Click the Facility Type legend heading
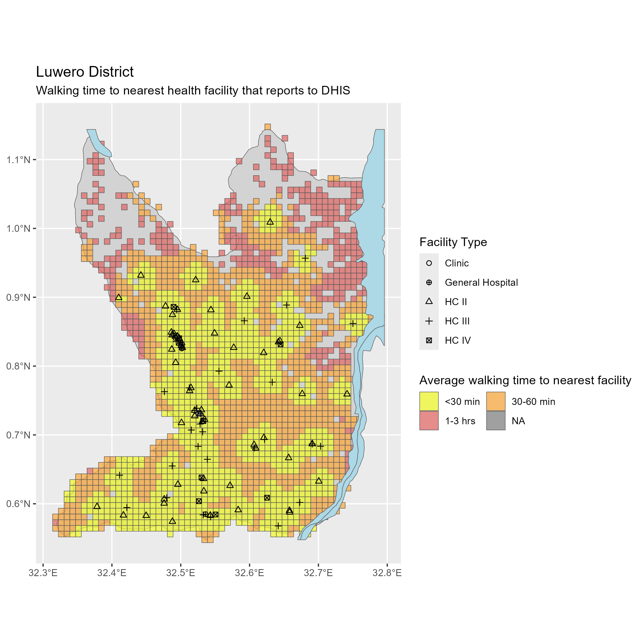Viewport: 644px width, 644px height. 453,242
